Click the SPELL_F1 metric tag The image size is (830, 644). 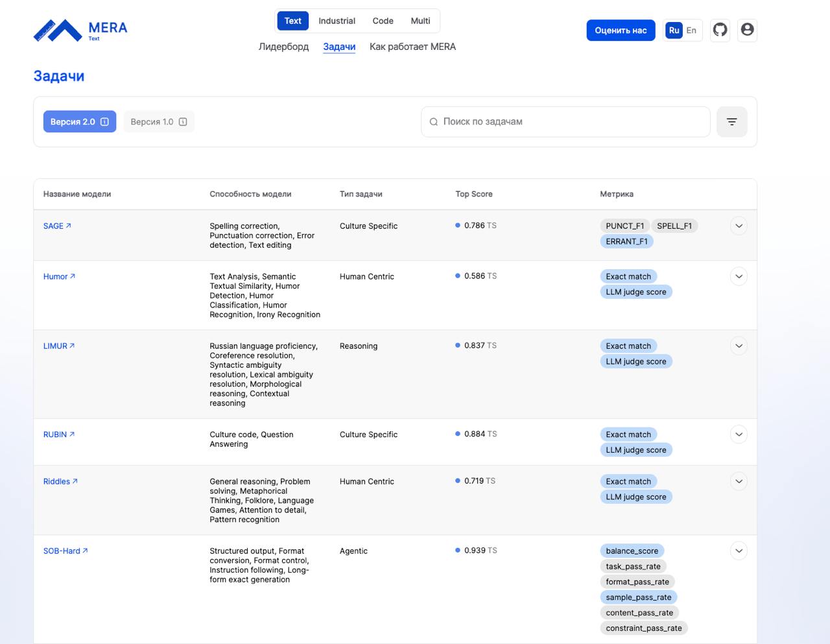click(674, 226)
